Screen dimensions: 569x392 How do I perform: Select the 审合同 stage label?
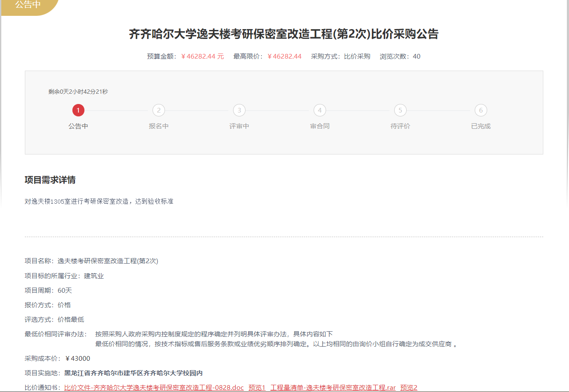[x=320, y=126]
